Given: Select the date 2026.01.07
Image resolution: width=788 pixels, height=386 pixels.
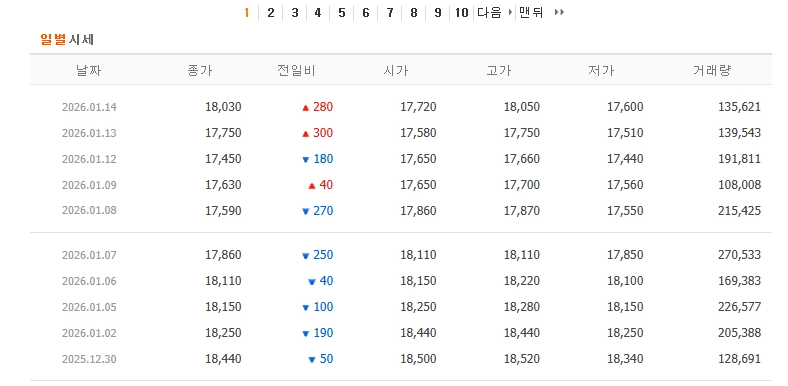Looking at the screenshot, I should (x=89, y=255).
